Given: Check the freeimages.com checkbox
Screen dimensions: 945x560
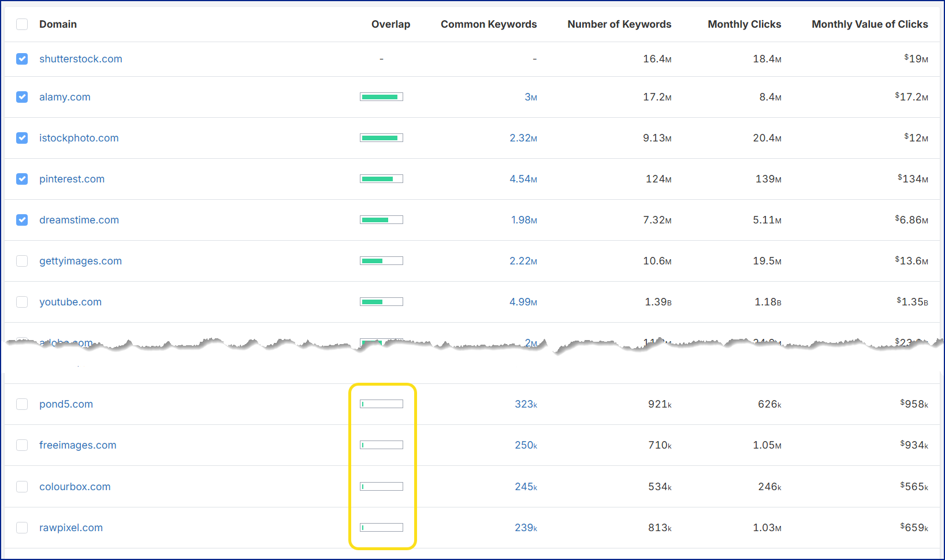Looking at the screenshot, I should [22, 445].
